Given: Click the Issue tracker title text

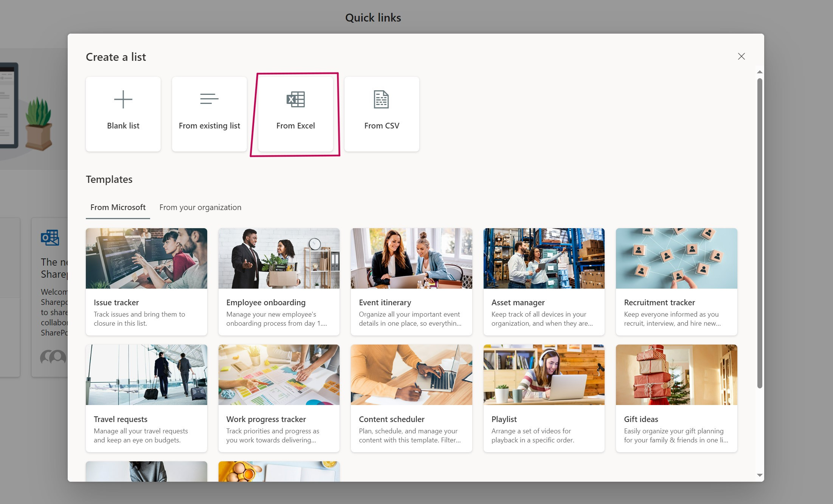Looking at the screenshot, I should click(x=116, y=302).
